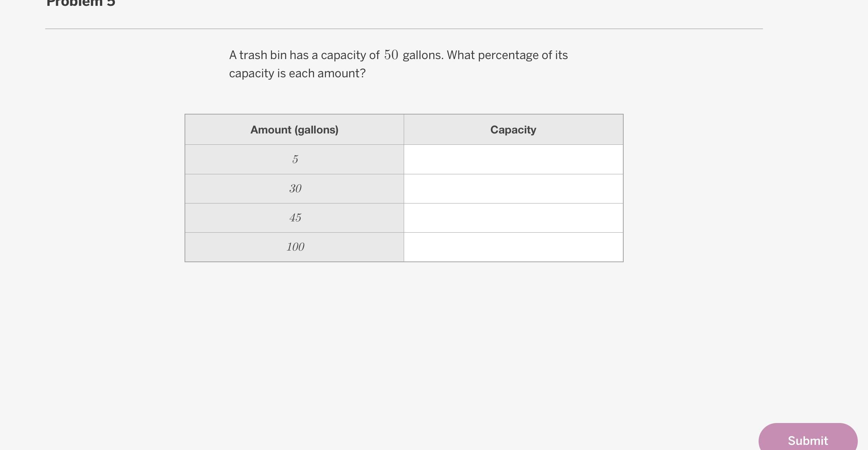
Task: Click the Problem 5 heading
Action: [81, 3]
